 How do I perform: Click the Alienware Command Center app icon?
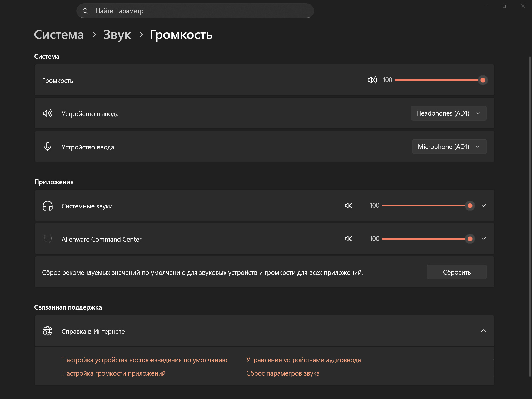(x=48, y=239)
